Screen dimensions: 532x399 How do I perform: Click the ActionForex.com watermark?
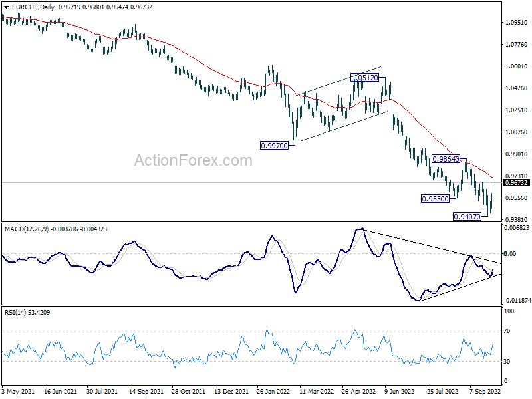(194, 160)
